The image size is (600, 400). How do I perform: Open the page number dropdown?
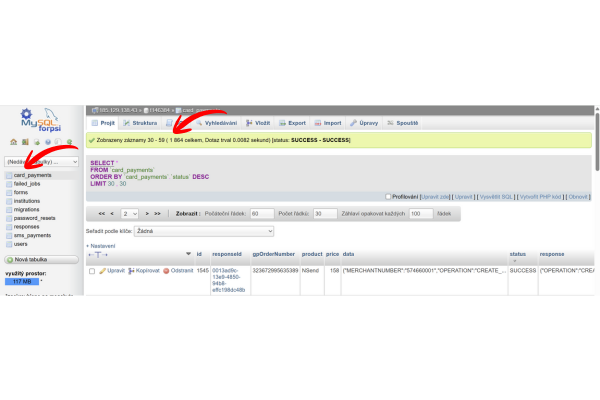tap(130, 213)
